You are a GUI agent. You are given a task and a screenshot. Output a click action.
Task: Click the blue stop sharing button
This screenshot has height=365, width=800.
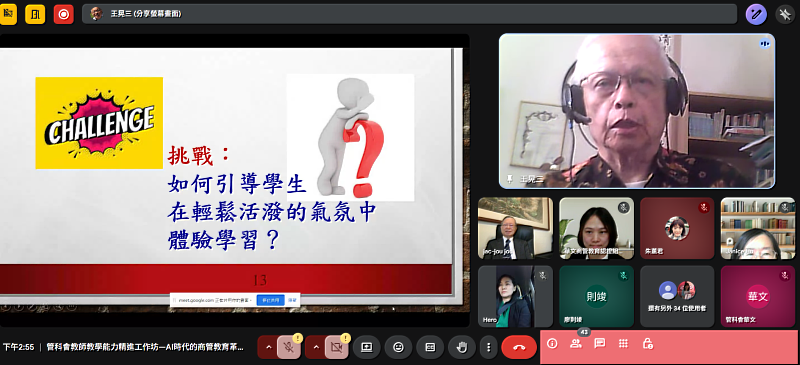pyautogui.click(x=270, y=300)
